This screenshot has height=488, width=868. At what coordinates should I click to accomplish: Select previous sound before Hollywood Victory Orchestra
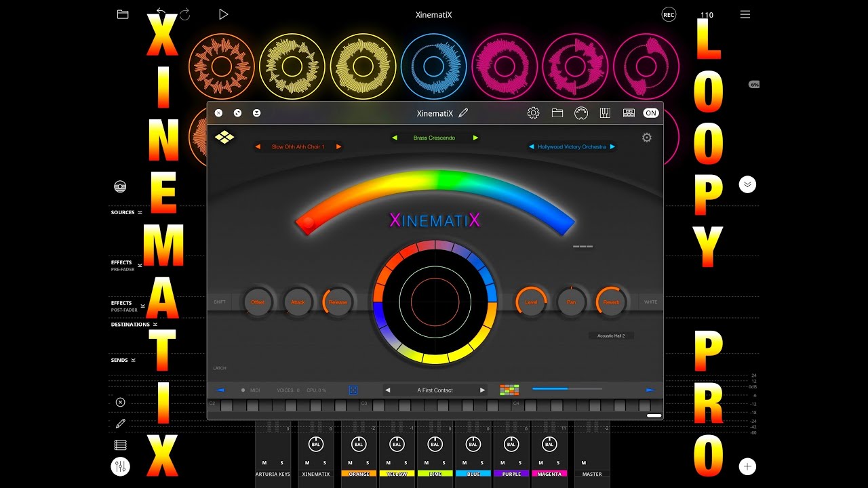coord(532,146)
